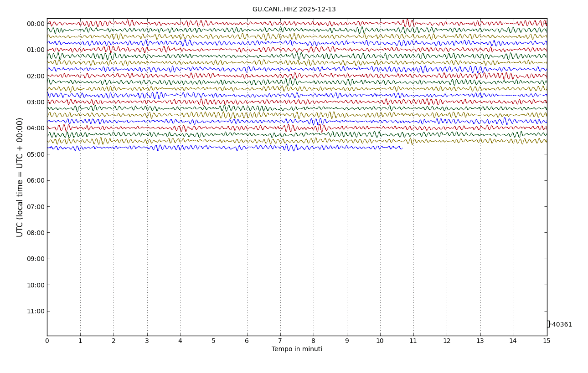The height and width of the screenshot is (373, 588).
Task: Click the x-axis minute tick labeled 15
Action: click(547, 341)
